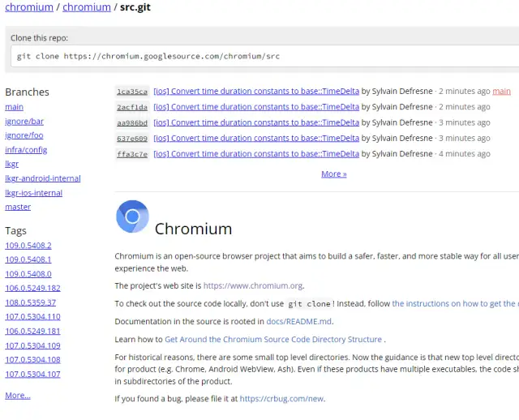Open tag 106.0.5249.181
Viewport: 519px width, 420px height.
click(x=32, y=332)
